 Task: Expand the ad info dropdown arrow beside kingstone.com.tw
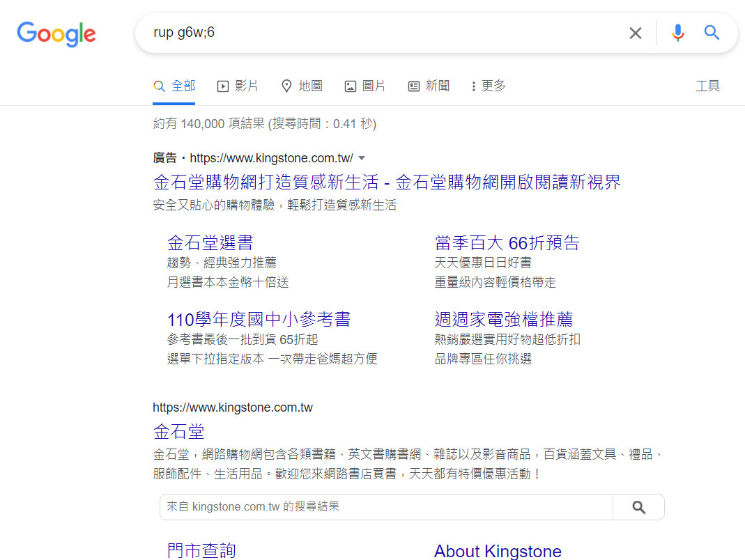tap(362, 158)
